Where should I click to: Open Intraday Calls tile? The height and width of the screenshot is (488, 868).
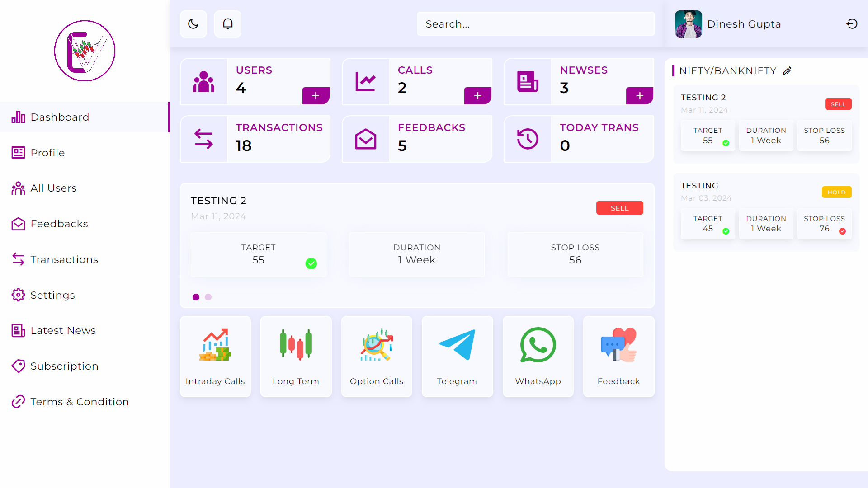(x=215, y=357)
